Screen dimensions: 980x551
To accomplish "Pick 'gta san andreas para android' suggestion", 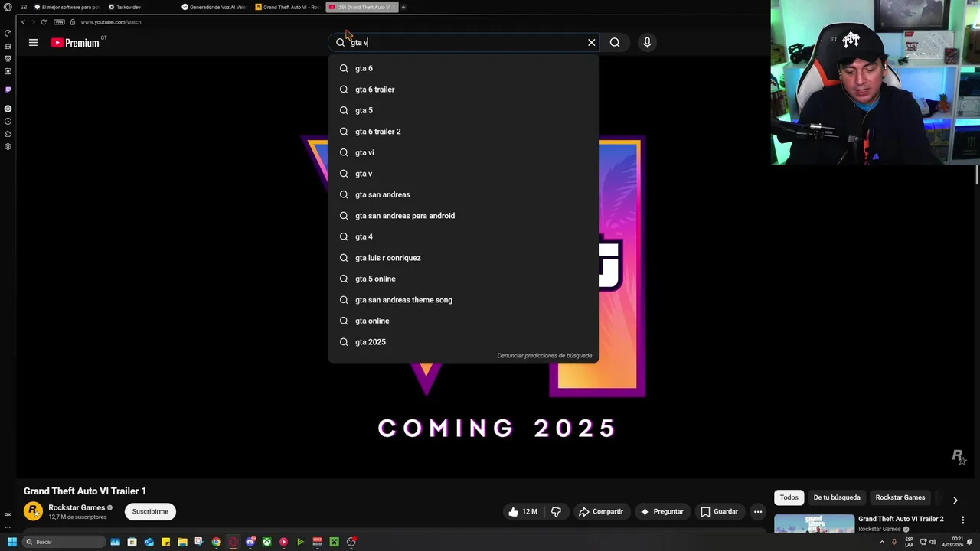I will 463,216.
